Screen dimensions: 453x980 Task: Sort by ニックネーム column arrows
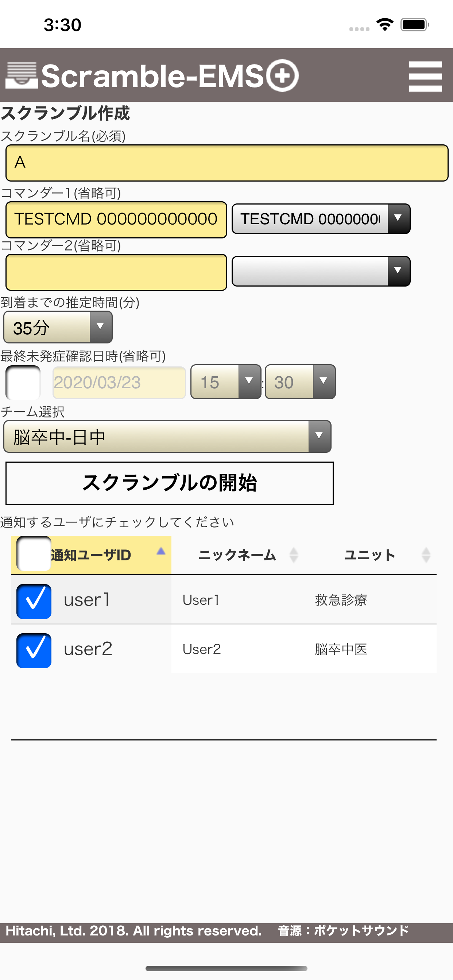[294, 555]
